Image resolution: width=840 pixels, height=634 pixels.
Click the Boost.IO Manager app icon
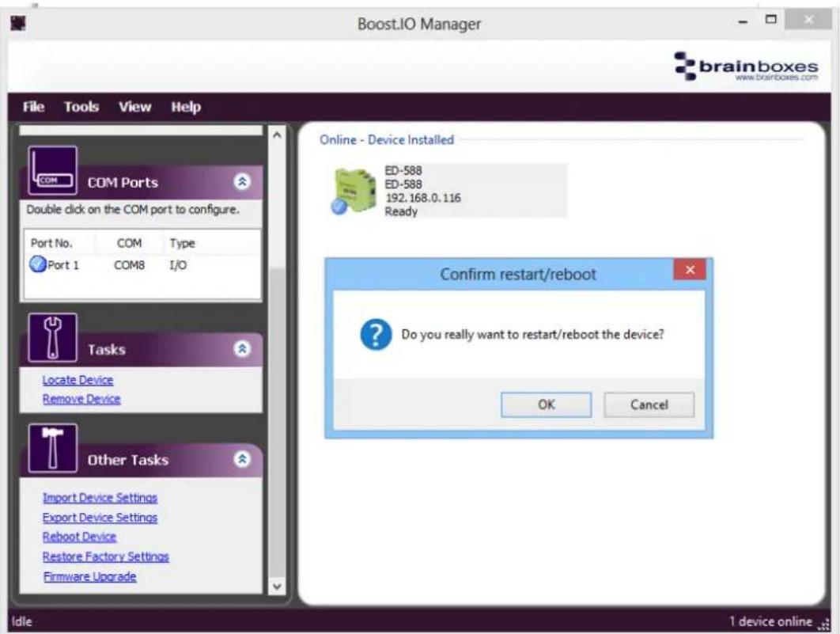pyautogui.click(x=18, y=23)
